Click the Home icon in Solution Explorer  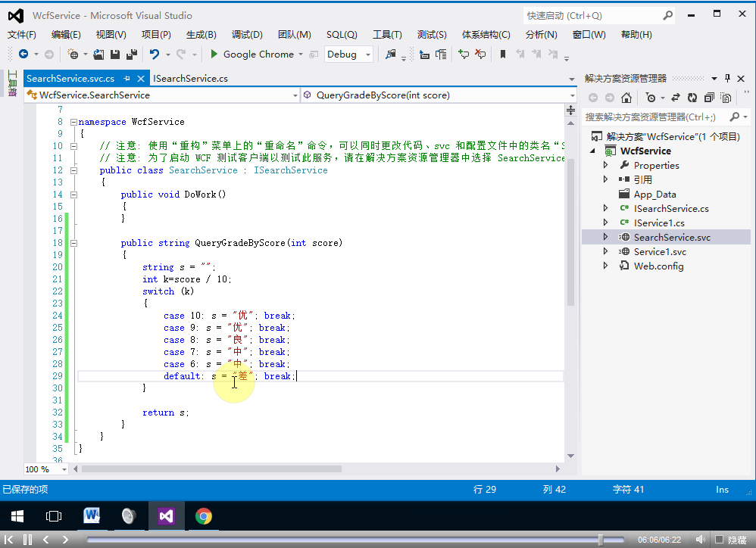(x=626, y=98)
